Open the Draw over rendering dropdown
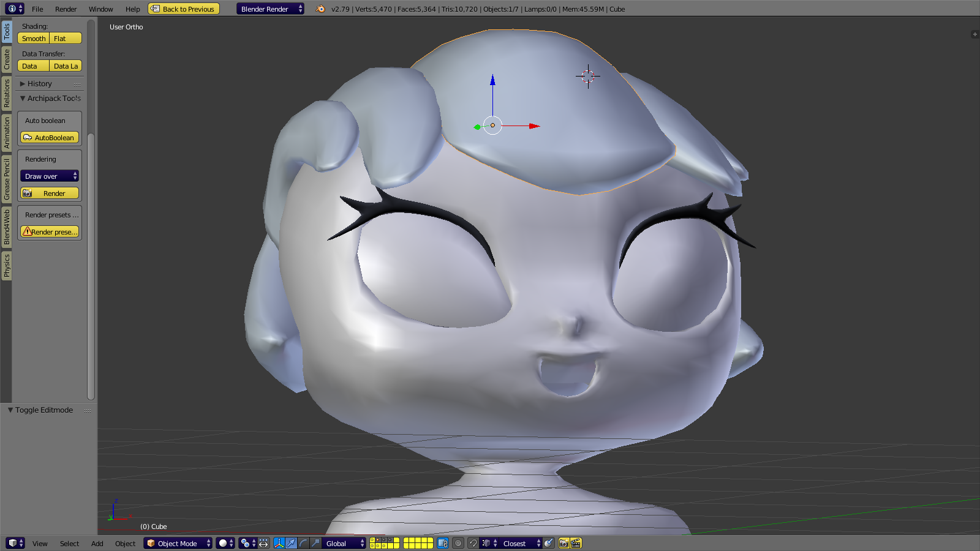 tap(50, 176)
